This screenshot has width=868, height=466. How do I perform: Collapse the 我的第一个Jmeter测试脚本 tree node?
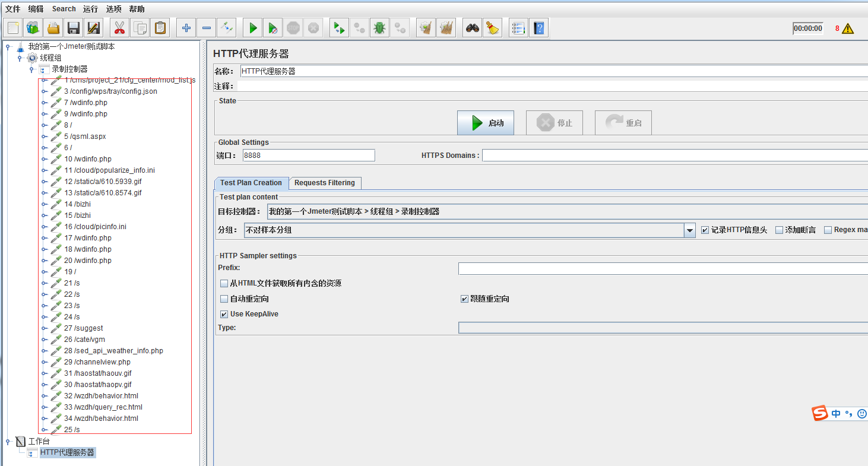pyautogui.click(x=8, y=47)
